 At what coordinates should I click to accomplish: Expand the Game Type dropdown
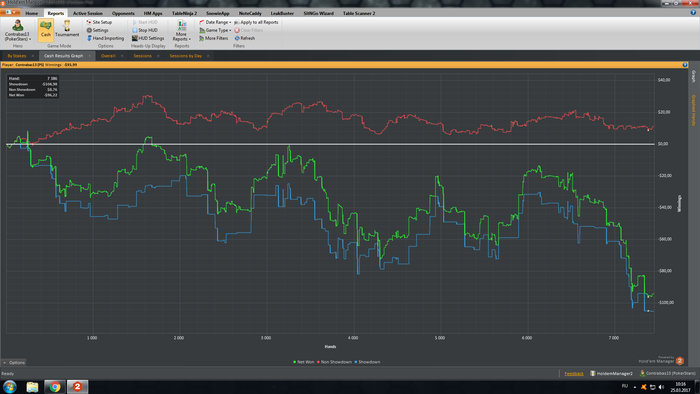(215, 30)
